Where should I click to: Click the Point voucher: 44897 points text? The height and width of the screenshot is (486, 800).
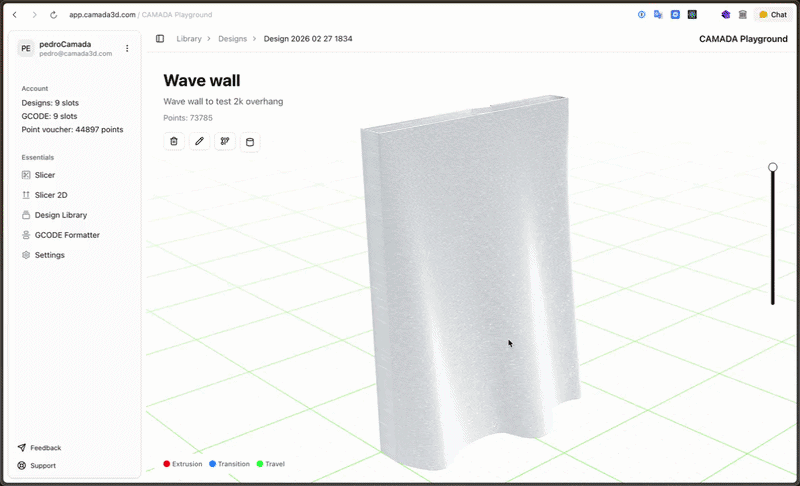(x=72, y=130)
